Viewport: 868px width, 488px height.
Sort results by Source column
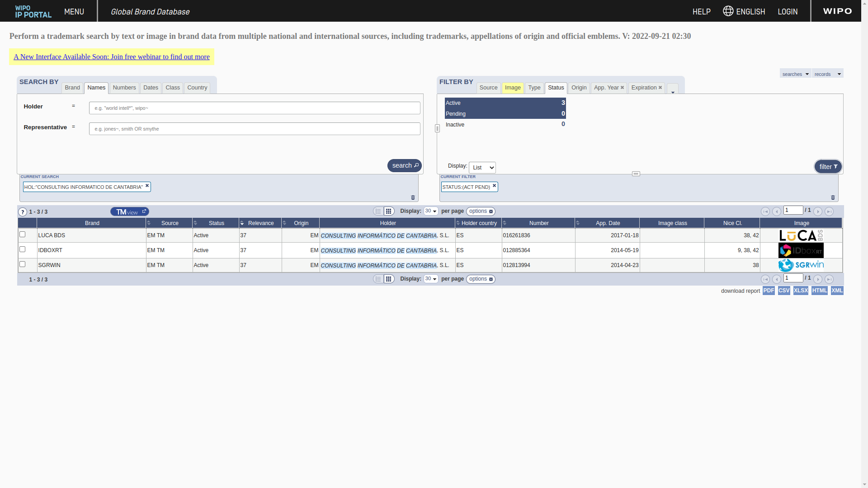170,223
